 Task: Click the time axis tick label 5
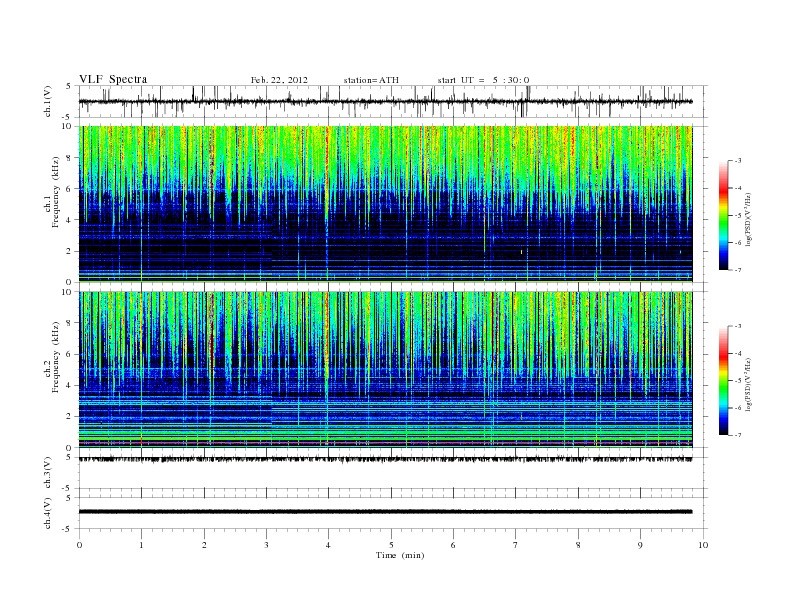pyautogui.click(x=391, y=545)
